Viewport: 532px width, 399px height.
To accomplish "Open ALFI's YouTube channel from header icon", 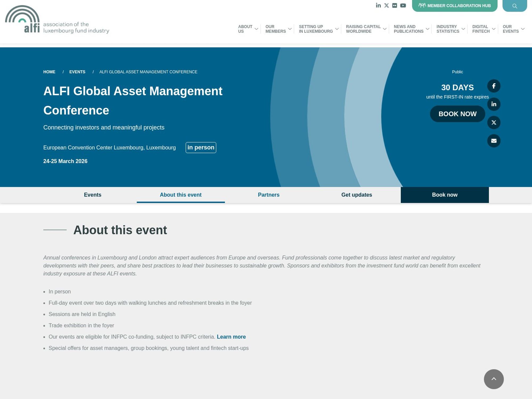I will click(403, 5).
